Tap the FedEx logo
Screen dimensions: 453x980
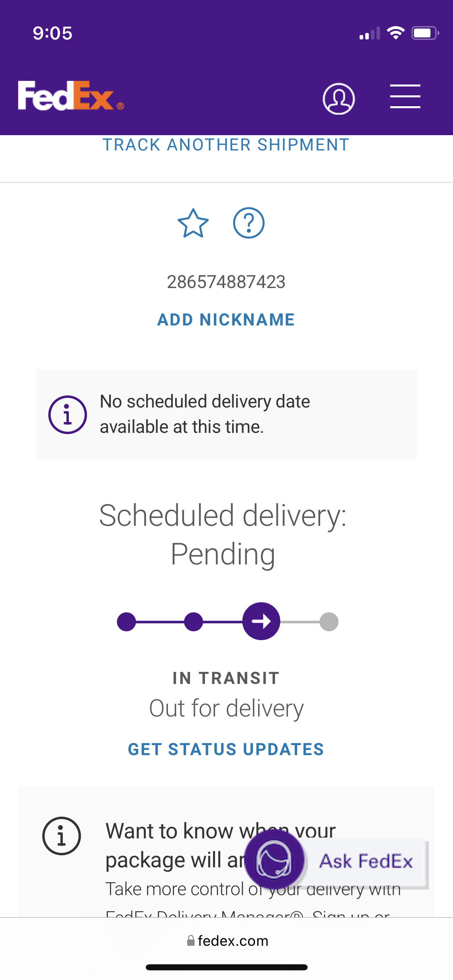pyautogui.click(x=70, y=96)
